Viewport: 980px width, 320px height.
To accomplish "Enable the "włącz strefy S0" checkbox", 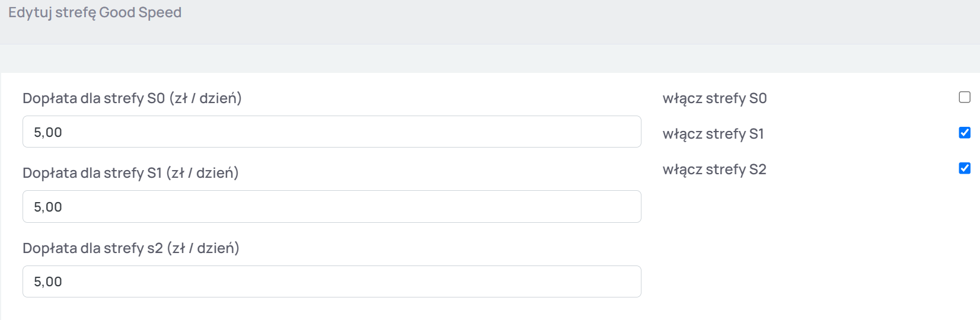I will (x=965, y=97).
